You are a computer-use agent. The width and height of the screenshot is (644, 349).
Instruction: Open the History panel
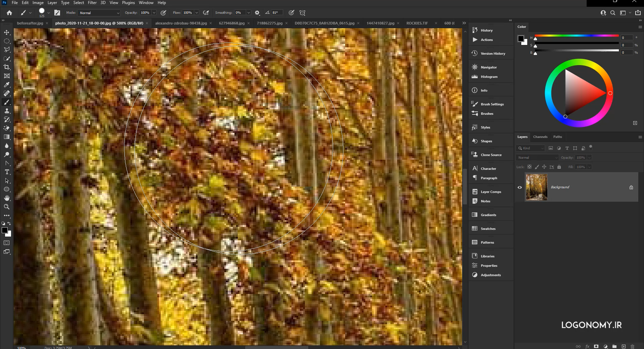pos(486,30)
